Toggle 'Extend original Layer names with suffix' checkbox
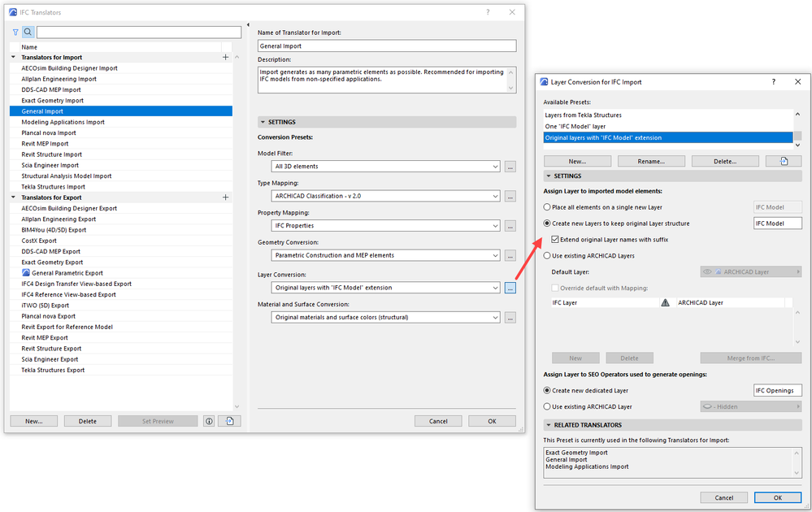 coord(555,239)
